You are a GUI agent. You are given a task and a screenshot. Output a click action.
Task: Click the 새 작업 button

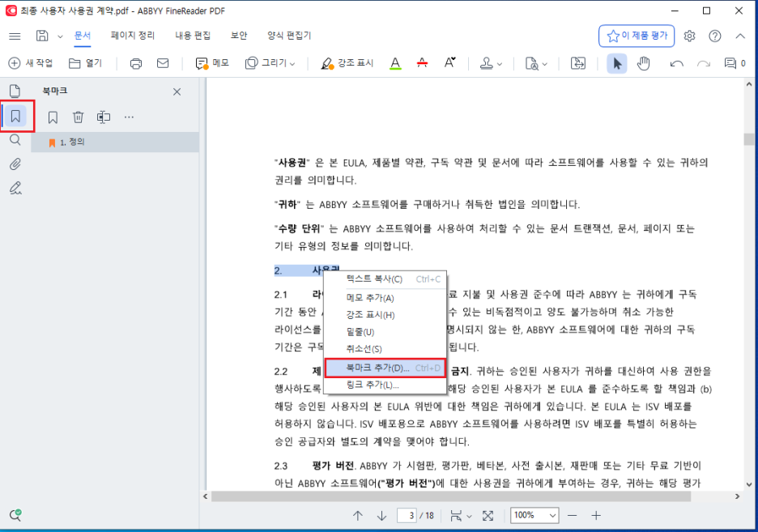point(31,63)
